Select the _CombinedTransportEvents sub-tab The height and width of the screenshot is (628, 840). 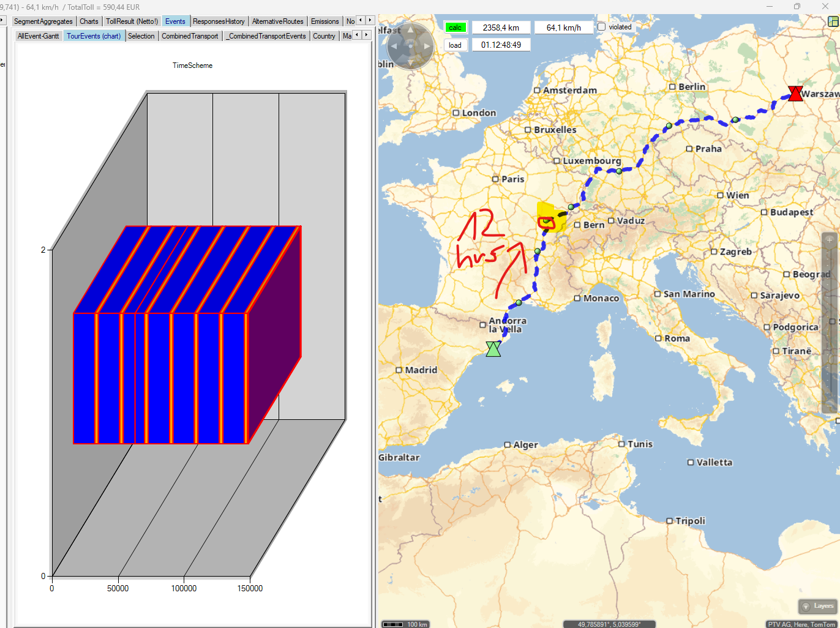click(266, 36)
